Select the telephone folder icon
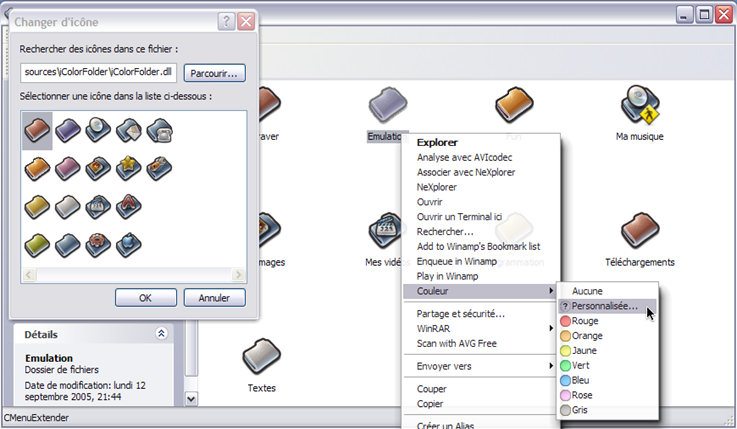737x429 pixels. pyautogui.click(x=159, y=129)
